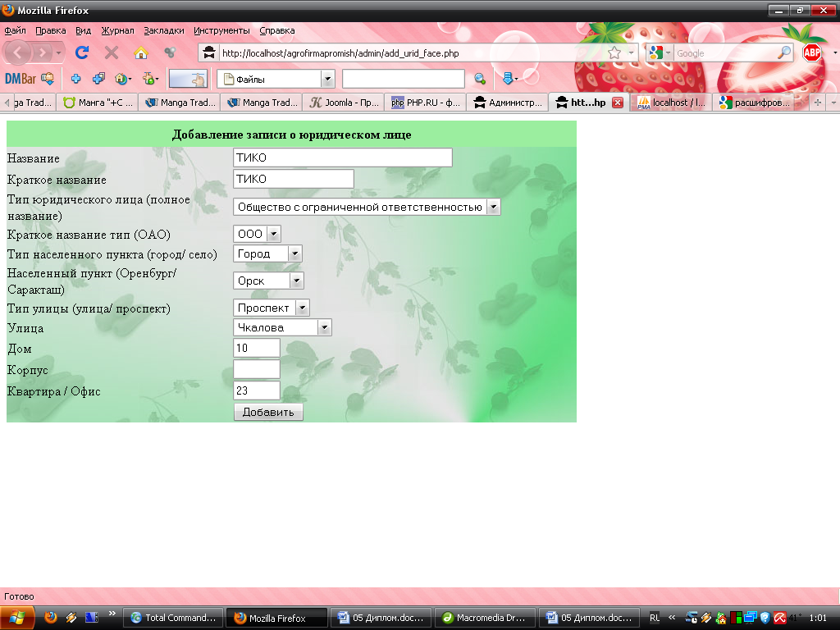The height and width of the screenshot is (630, 840).
Task: Open the Вид menu
Action: [83, 30]
